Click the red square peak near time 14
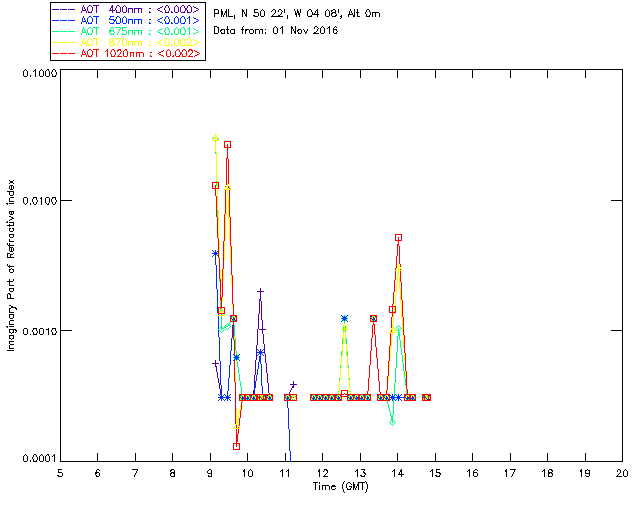Viewport: 640px width, 512px height. [x=398, y=238]
